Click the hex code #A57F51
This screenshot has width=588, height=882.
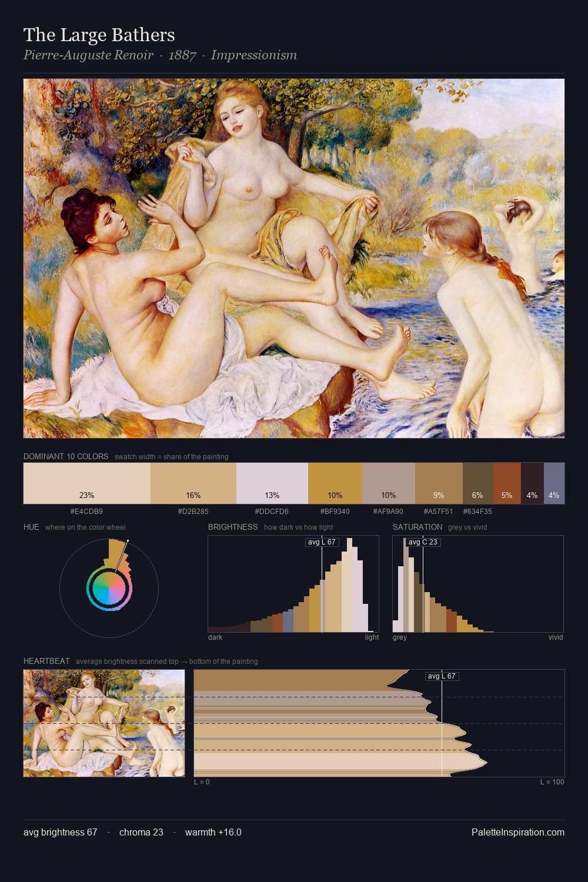(439, 512)
